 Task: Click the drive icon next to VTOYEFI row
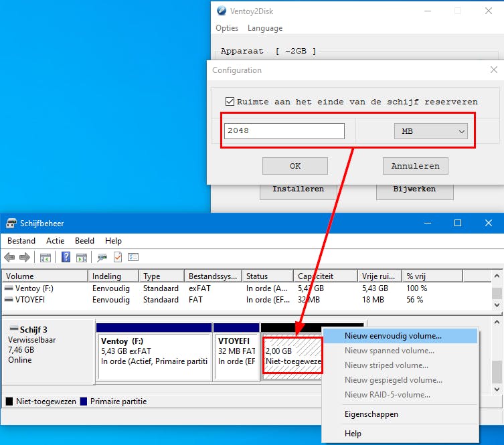[x=9, y=300]
